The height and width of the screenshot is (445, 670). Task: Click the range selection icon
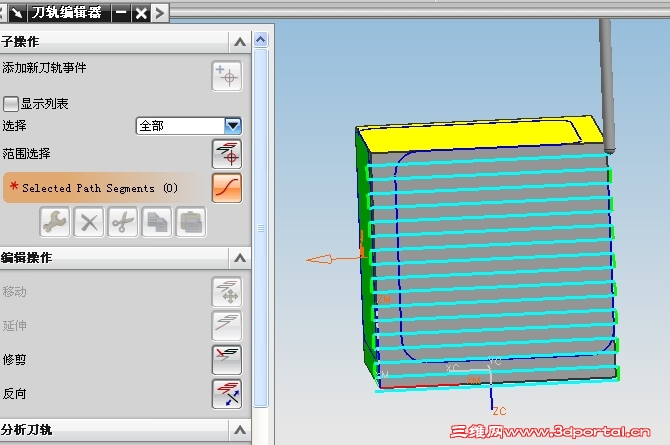click(227, 154)
